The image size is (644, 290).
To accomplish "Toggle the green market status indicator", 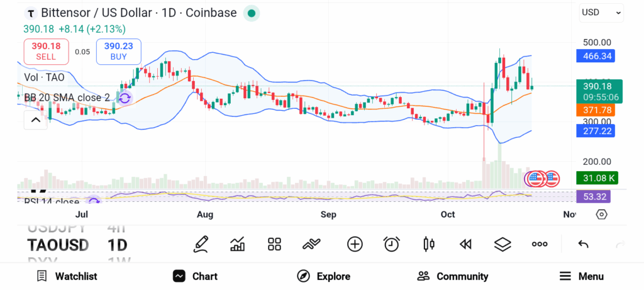I will 252,13.
